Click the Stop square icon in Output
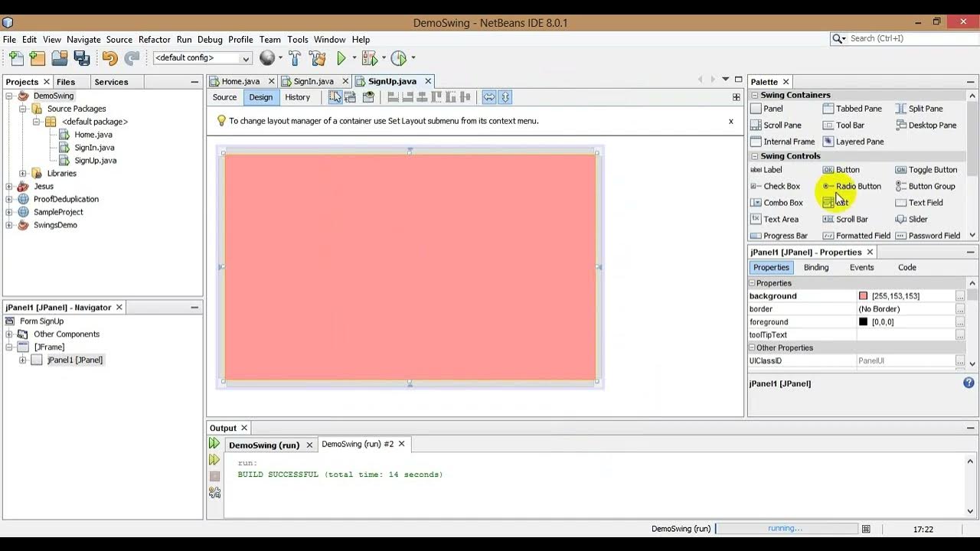 click(214, 476)
